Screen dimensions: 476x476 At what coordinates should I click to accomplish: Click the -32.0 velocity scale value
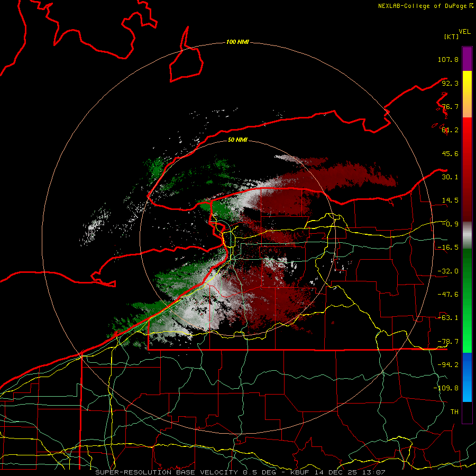coord(448,271)
